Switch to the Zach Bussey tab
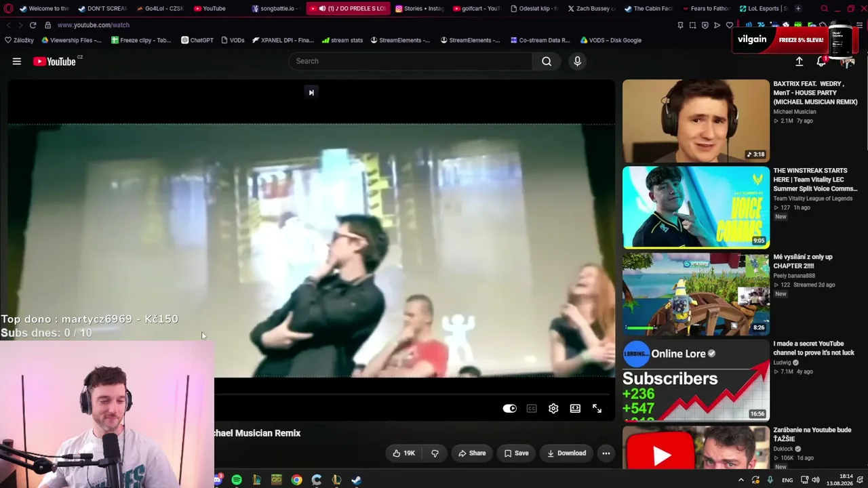The image size is (868, 488). [x=591, y=9]
